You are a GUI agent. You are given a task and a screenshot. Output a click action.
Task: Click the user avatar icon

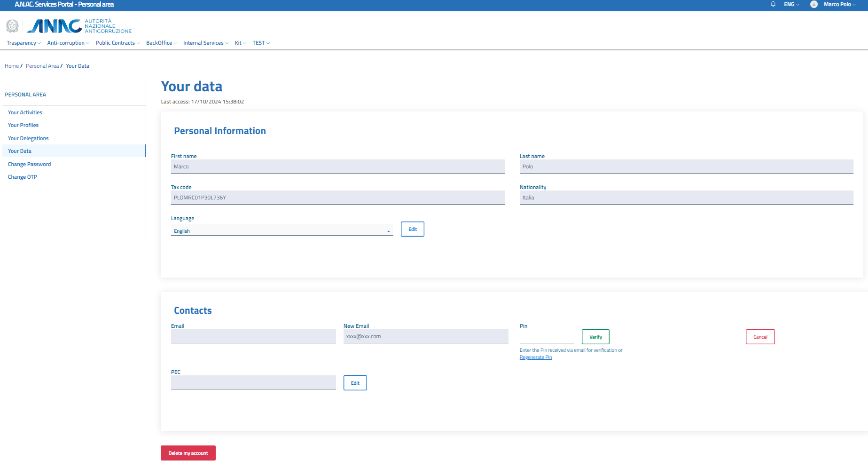(814, 4)
